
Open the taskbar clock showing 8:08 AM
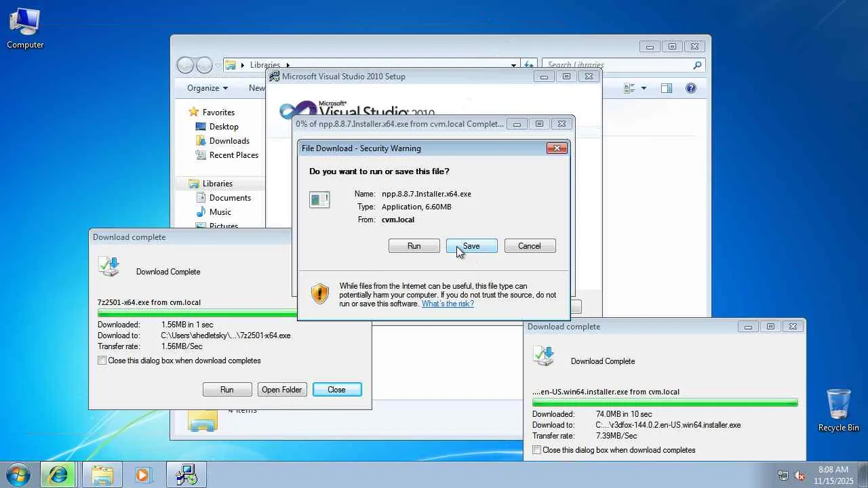[833, 474]
